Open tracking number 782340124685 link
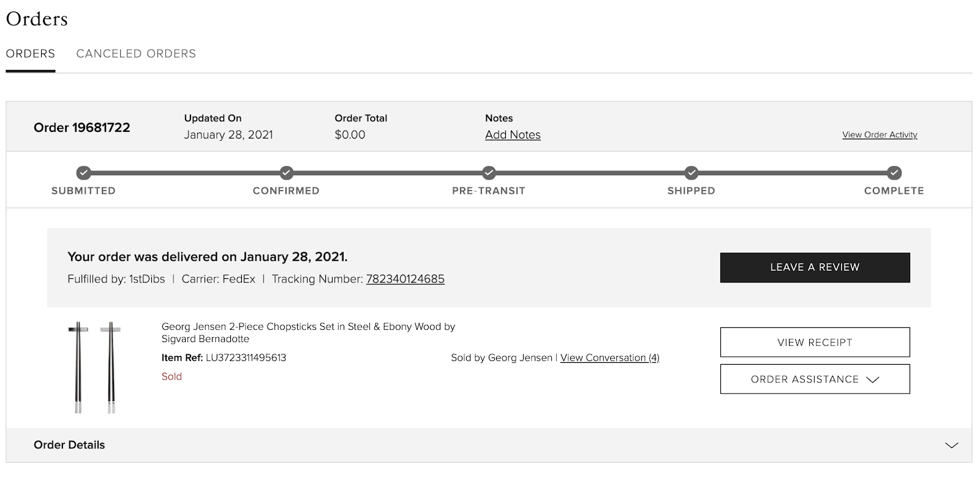The image size is (980, 477). [405, 279]
